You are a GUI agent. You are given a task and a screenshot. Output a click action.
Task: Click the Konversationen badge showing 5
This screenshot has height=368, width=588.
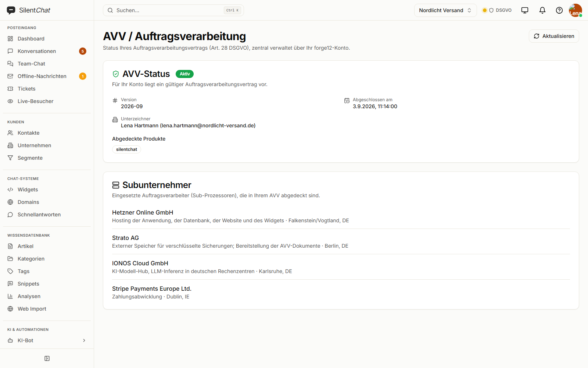coord(83,51)
